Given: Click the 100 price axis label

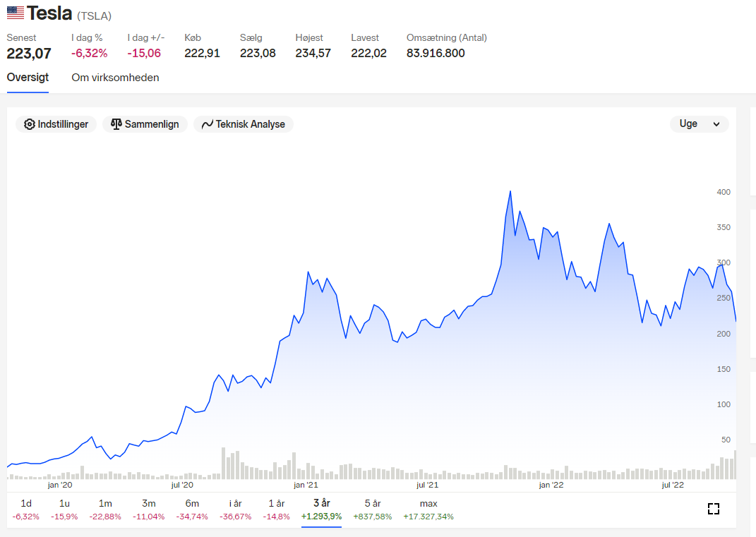Looking at the screenshot, I should point(724,404).
